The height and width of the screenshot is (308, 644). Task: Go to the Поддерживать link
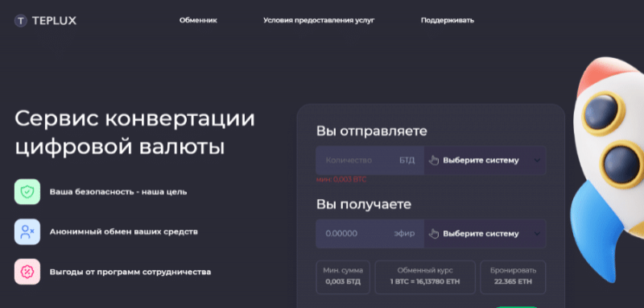coord(448,20)
